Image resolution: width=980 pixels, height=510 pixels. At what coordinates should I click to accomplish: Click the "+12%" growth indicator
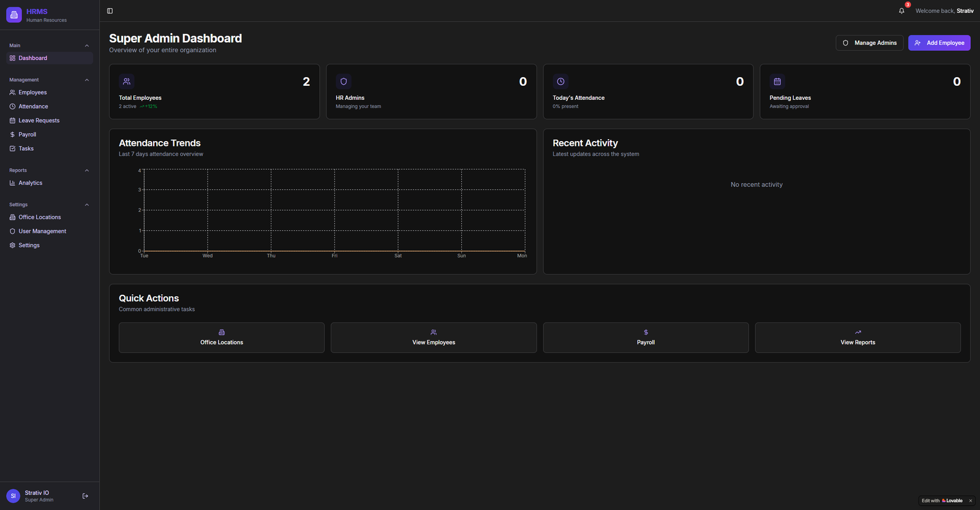(149, 107)
